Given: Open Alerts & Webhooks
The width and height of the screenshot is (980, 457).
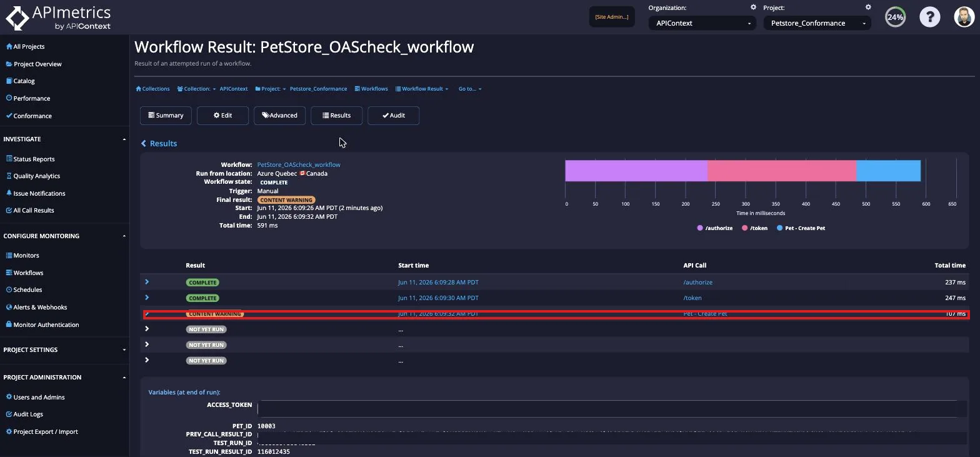Looking at the screenshot, I should 36,307.
